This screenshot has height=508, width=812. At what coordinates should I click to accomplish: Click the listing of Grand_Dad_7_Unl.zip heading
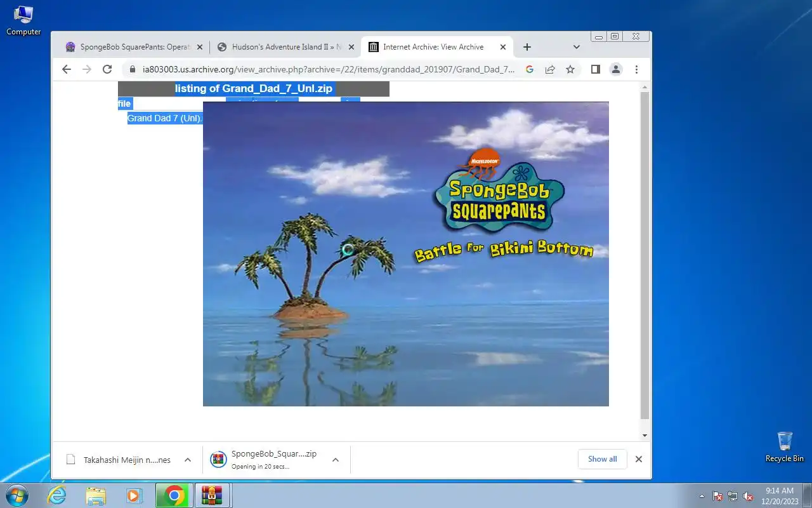(x=254, y=89)
